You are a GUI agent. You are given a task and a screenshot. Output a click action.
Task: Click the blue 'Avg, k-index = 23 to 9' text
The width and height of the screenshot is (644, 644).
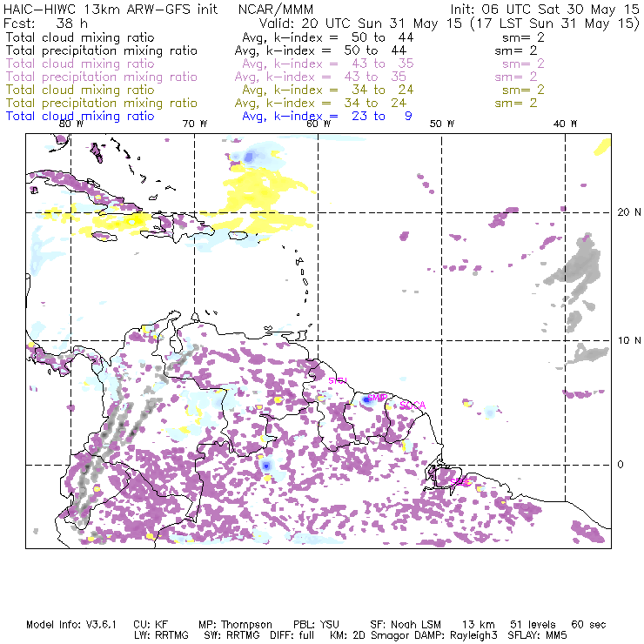click(327, 117)
